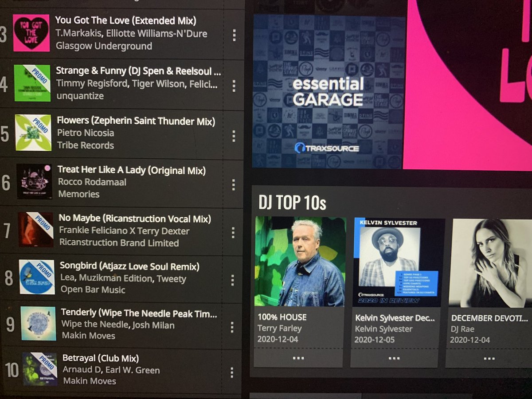Screen dimensions: 532x399
Task: Click No Maybe red promo artwork
Action: (35, 230)
